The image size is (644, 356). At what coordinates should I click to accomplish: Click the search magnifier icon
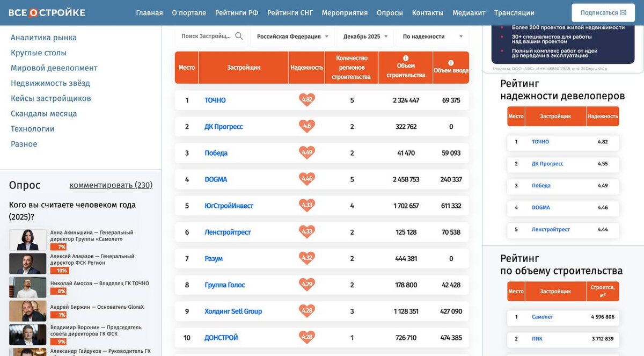click(x=239, y=36)
